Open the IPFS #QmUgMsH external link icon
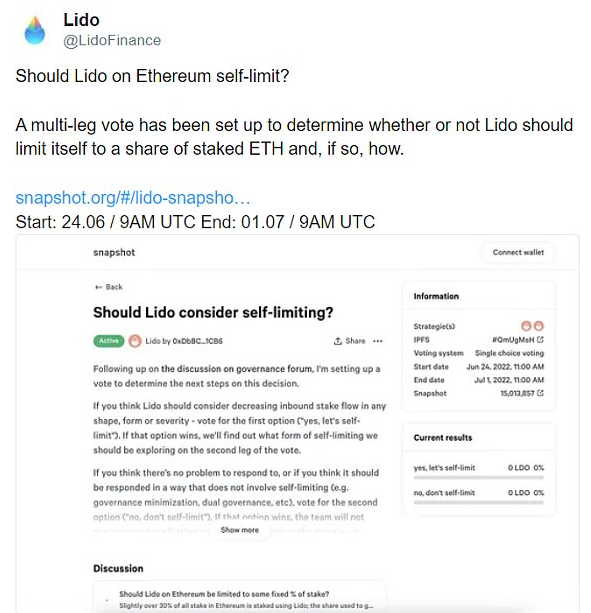591x613 pixels. pos(540,339)
